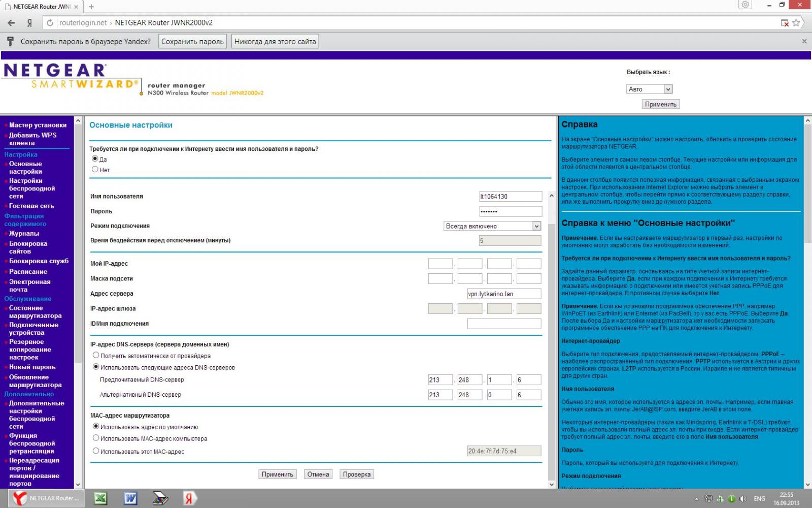The image size is (812, 508).
Task: Click the 'ID/Имя подключения' input field
Action: (504, 324)
